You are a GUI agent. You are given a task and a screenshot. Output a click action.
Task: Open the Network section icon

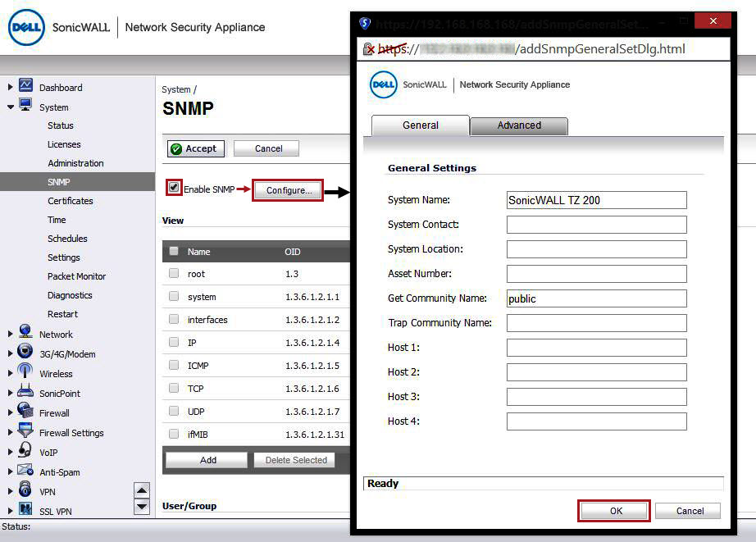pyautogui.click(x=25, y=335)
